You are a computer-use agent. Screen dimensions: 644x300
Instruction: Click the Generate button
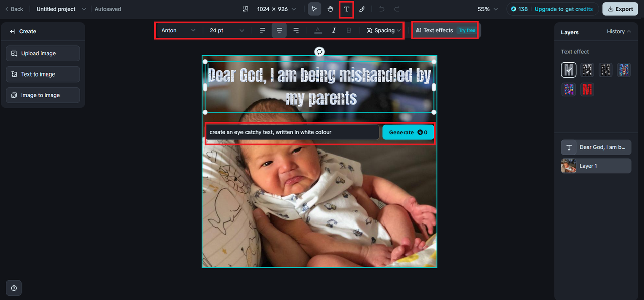408,132
